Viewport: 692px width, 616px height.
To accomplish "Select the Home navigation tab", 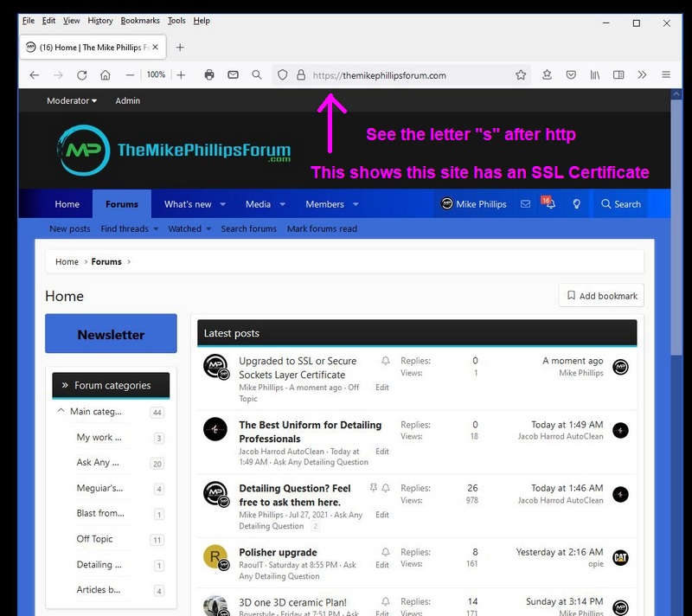I will (x=67, y=204).
